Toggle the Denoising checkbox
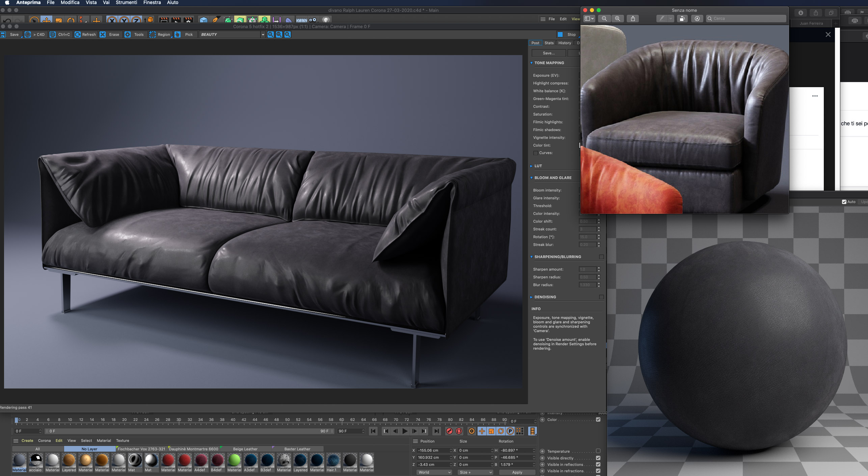 [x=601, y=297]
